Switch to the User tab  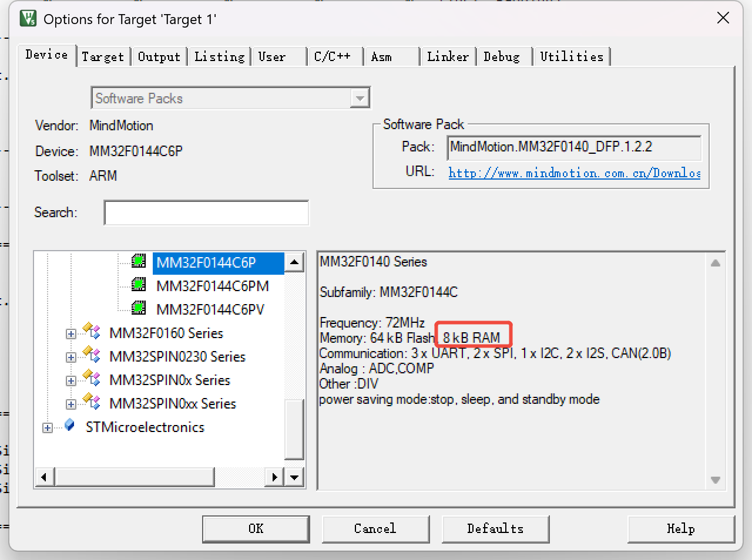[x=279, y=57]
